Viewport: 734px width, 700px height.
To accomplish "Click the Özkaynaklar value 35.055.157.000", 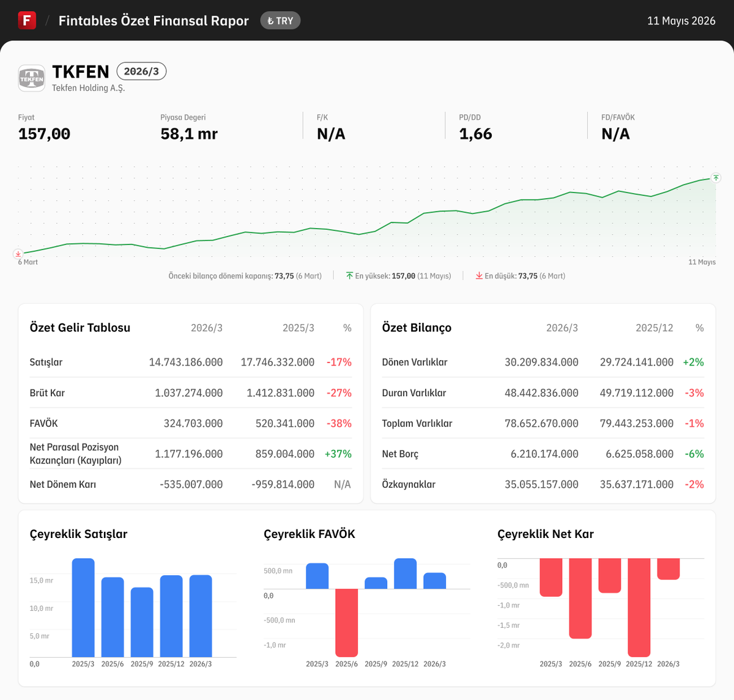I will tap(541, 484).
